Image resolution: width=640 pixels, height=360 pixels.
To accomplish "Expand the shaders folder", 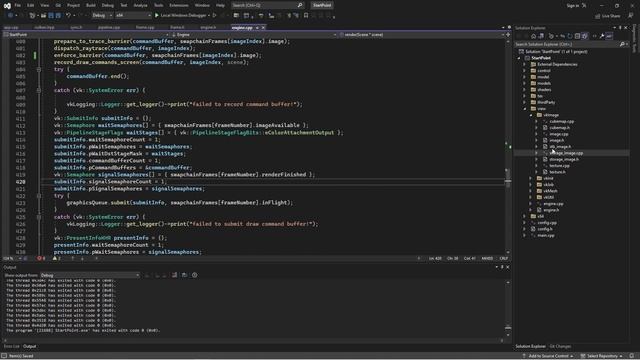I will pos(524,90).
